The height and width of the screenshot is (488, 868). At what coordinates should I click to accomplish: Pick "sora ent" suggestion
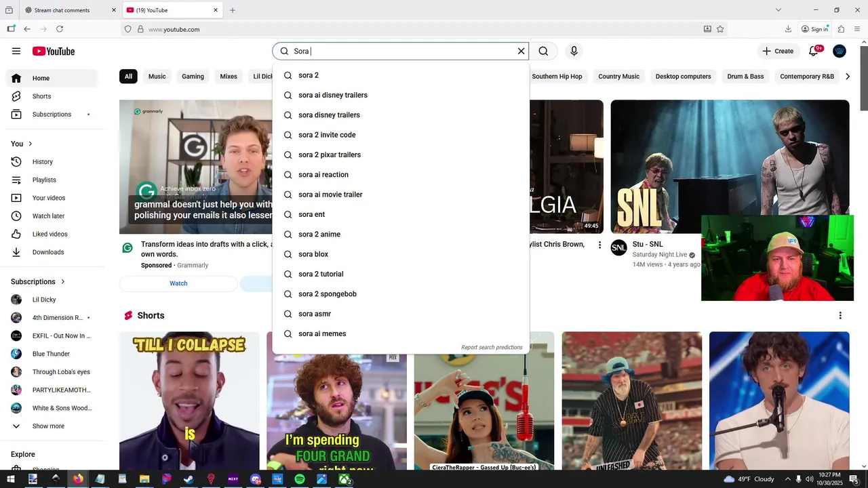tap(401, 214)
